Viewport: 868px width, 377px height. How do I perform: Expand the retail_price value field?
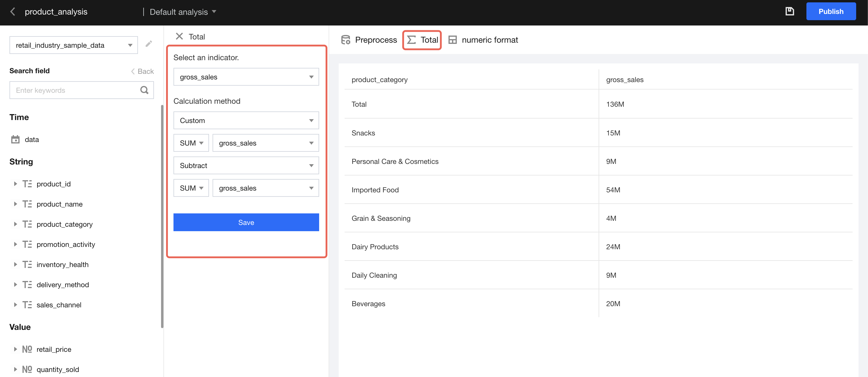tap(15, 349)
